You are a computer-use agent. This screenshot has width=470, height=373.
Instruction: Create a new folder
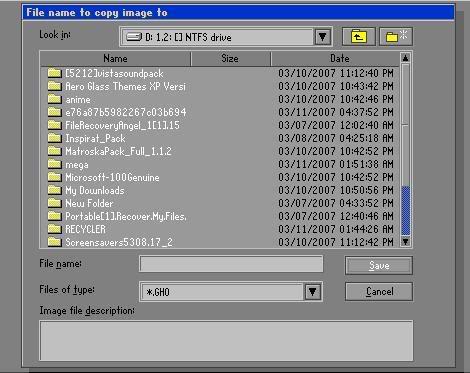click(x=396, y=36)
